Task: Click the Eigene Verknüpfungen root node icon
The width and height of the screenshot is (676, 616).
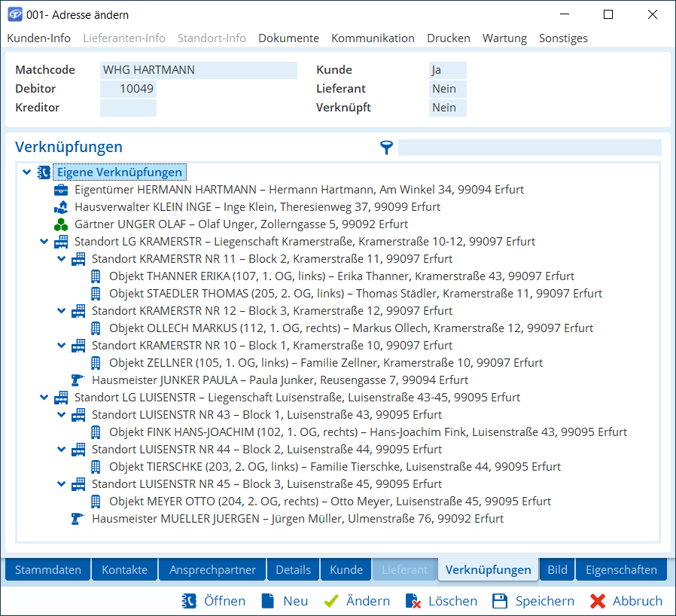Action: click(44, 172)
